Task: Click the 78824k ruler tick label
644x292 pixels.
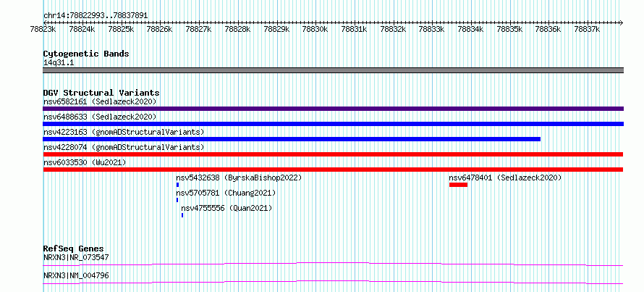Action: tap(82, 29)
